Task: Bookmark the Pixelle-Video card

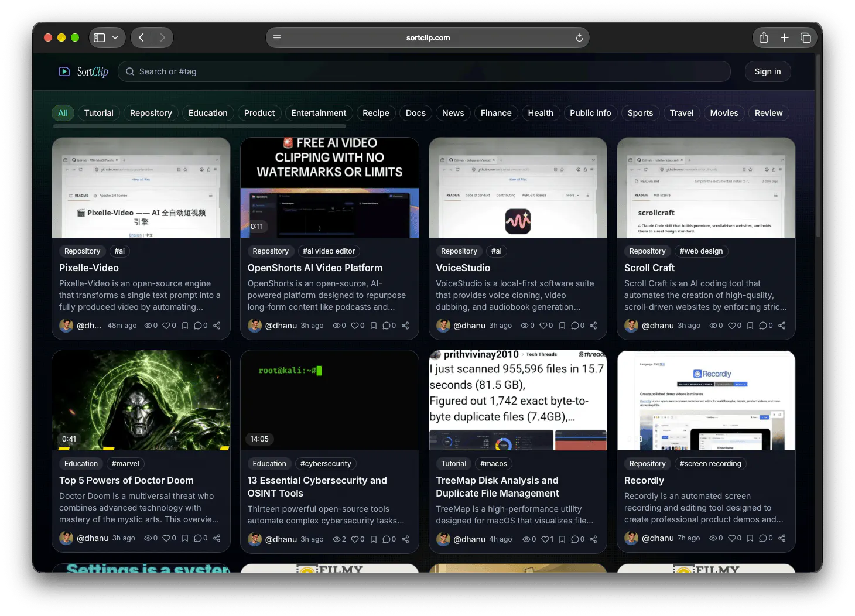Action: click(185, 326)
